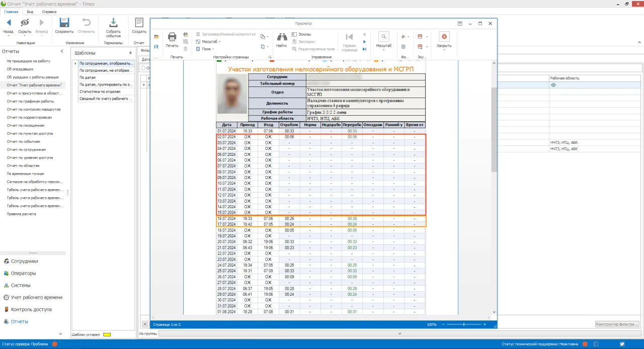Image resolution: width=644 pixels, height=349 pixels.
Task: Click the Конструктор фильтра button
Action: (617, 324)
